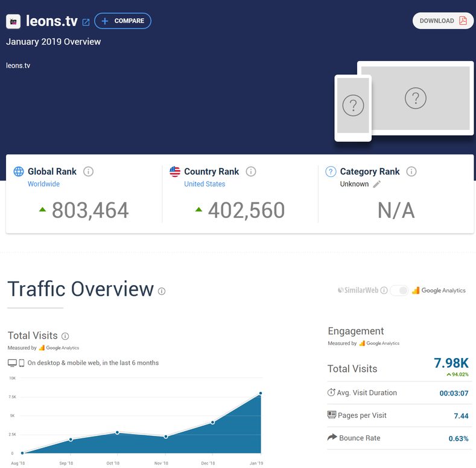This screenshot has width=476, height=468.
Task: Click the mobile site preview thumbnail
Action: click(x=353, y=107)
